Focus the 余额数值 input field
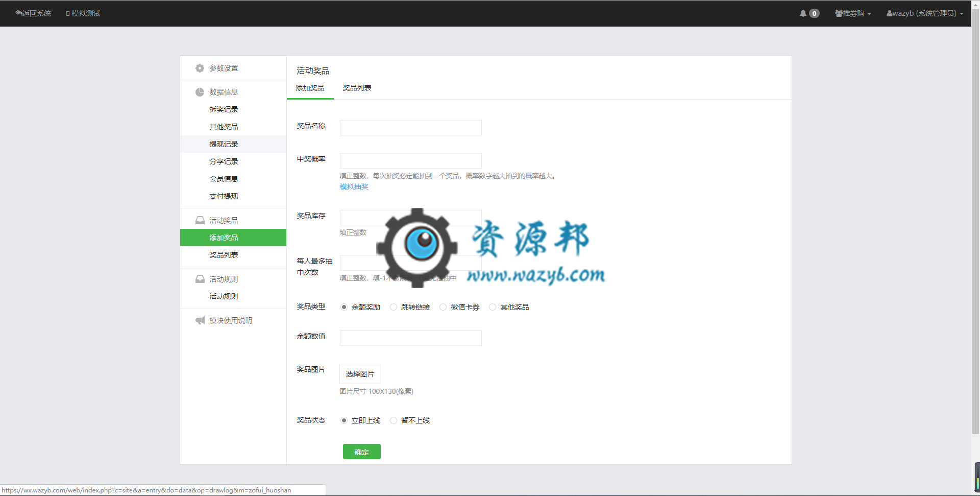The image size is (980, 496). [411, 338]
